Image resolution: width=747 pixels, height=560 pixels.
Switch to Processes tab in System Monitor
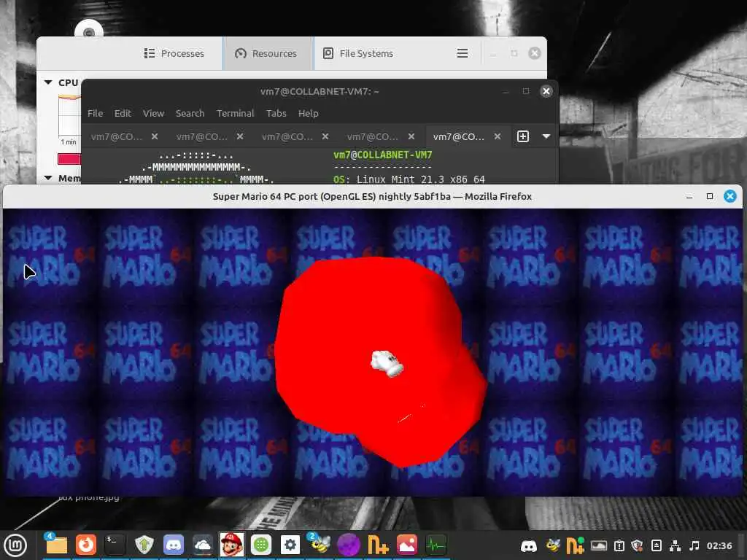tap(174, 53)
